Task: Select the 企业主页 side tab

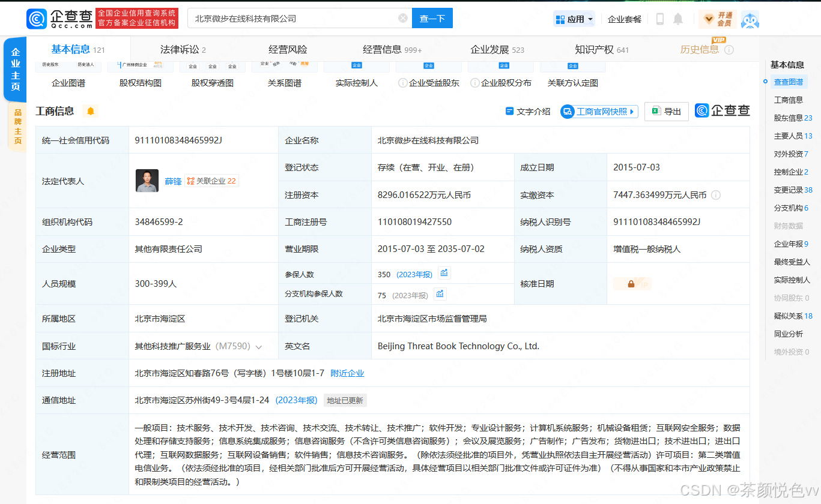Action: coord(16,69)
